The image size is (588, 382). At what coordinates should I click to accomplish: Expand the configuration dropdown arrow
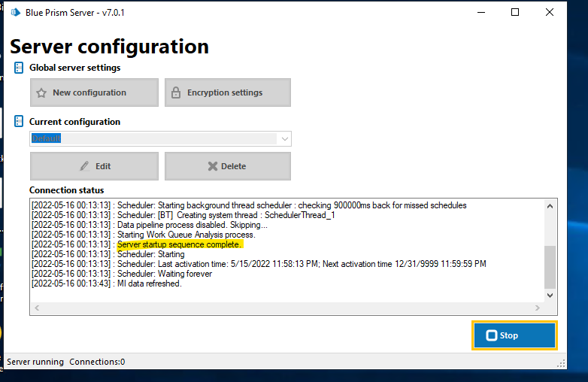pyautogui.click(x=285, y=139)
